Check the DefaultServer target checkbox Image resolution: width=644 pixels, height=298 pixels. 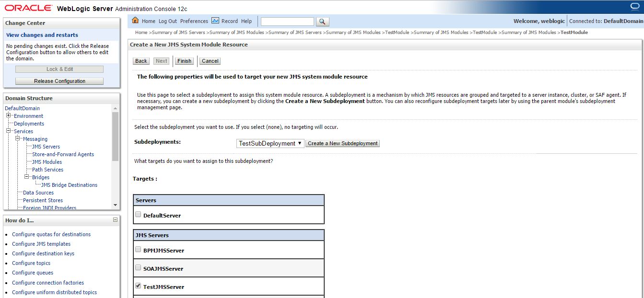click(x=138, y=214)
